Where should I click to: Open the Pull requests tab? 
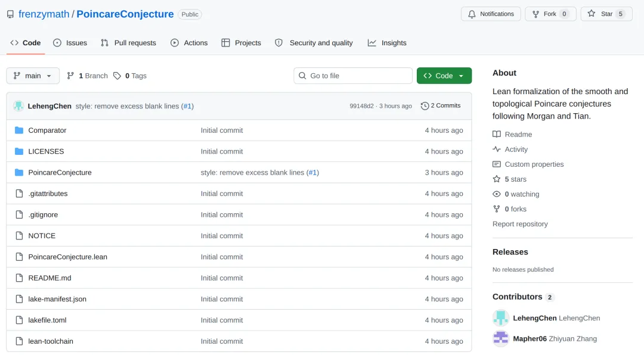point(129,43)
